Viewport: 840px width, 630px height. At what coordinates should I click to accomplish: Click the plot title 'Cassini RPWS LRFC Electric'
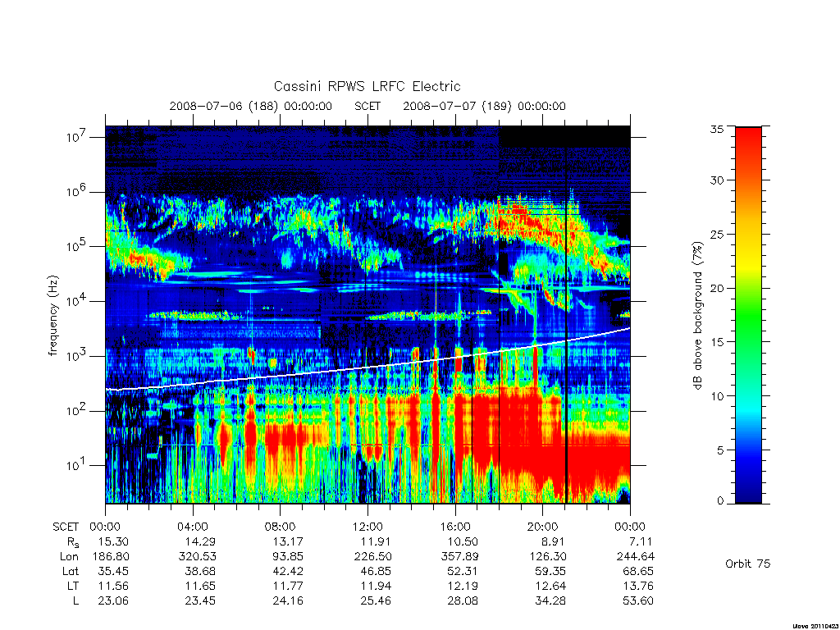(x=367, y=86)
